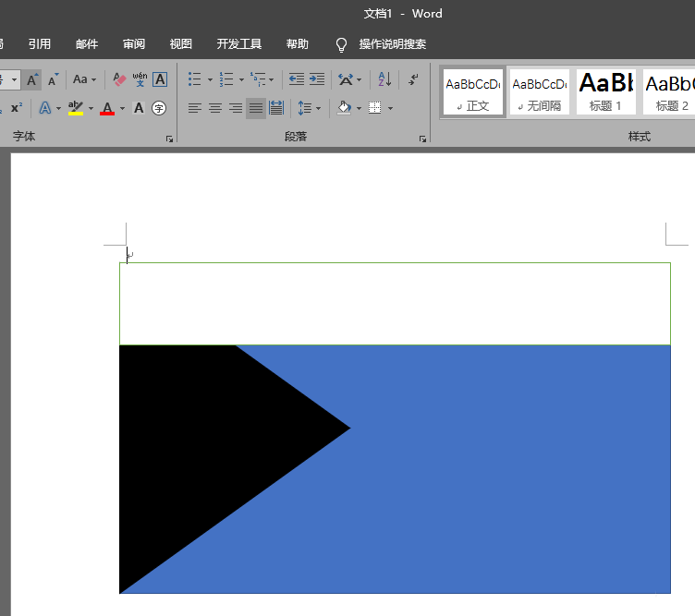This screenshot has height=616, width=695.
Task: Click the 操作说明搜索 search box
Action: click(392, 43)
